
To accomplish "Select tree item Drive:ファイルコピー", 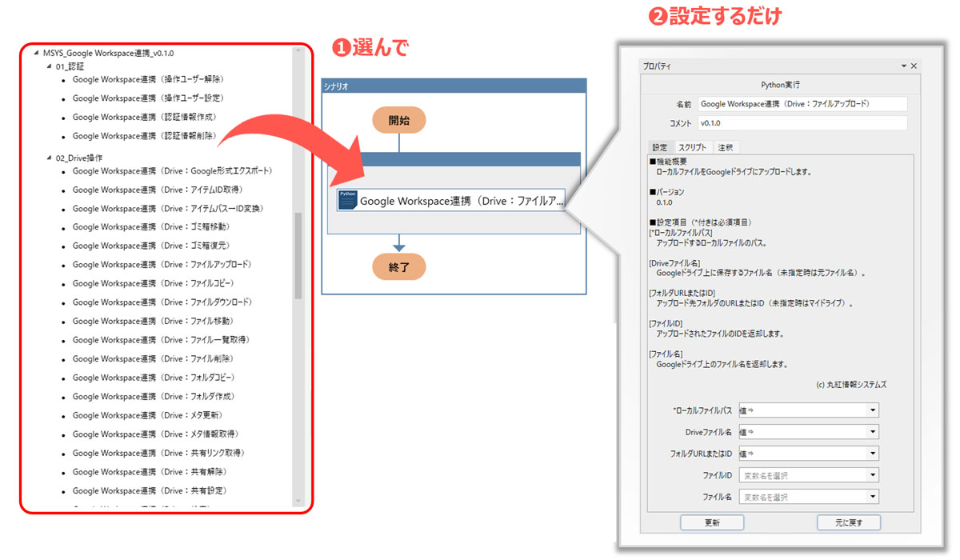I will click(x=154, y=283).
